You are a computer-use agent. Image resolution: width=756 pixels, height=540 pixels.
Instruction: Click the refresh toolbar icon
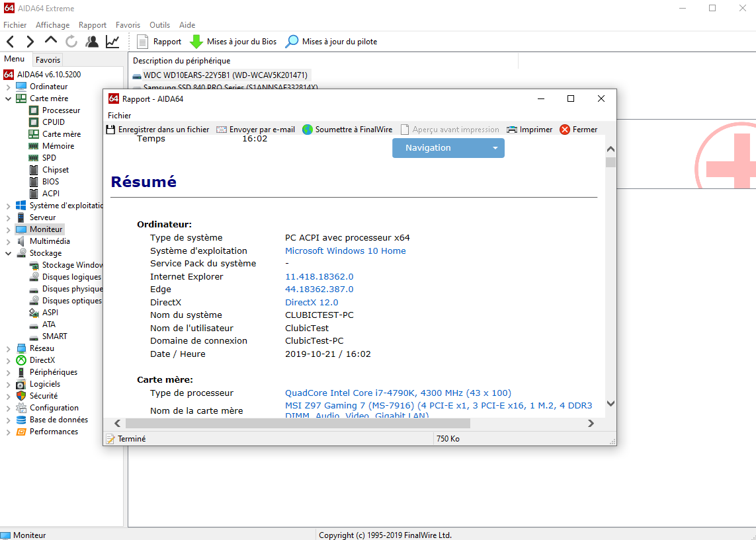click(71, 42)
